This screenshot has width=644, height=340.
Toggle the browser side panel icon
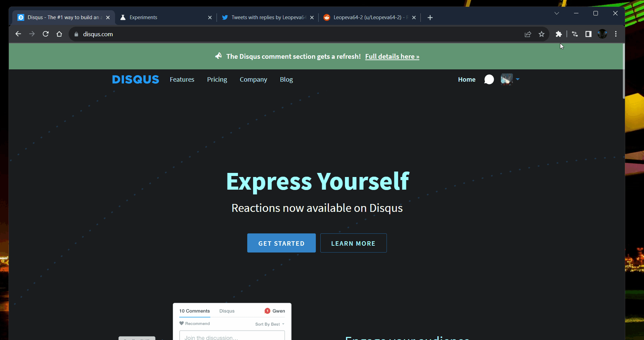click(x=588, y=34)
